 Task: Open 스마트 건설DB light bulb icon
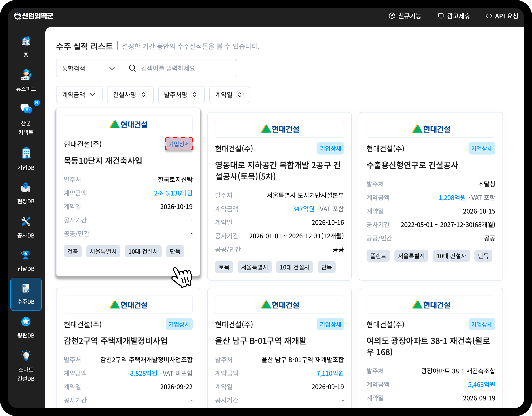pyautogui.click(x=26, y=355)
